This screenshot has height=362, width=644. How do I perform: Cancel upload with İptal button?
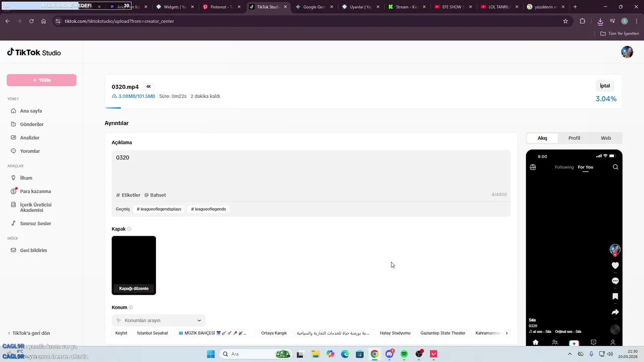pos(605,86)
